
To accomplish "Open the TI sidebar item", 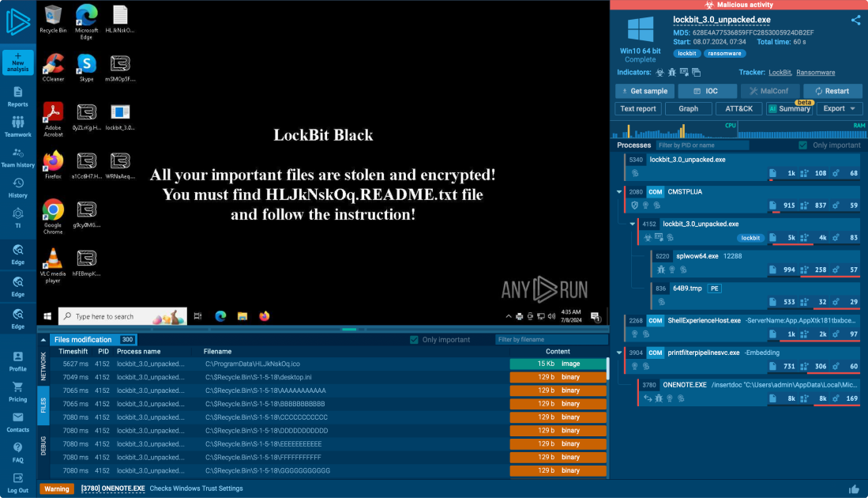I will [17, 218].
